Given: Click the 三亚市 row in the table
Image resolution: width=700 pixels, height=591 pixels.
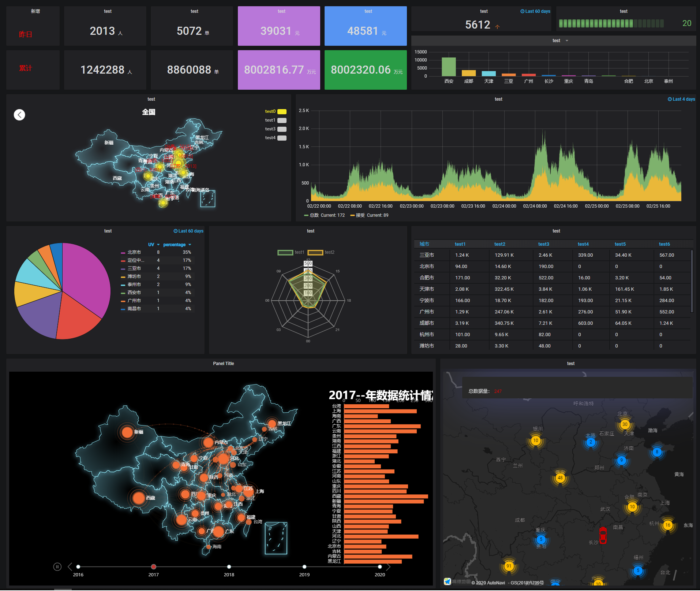Looking at the screenshot, I should [552, 255].
